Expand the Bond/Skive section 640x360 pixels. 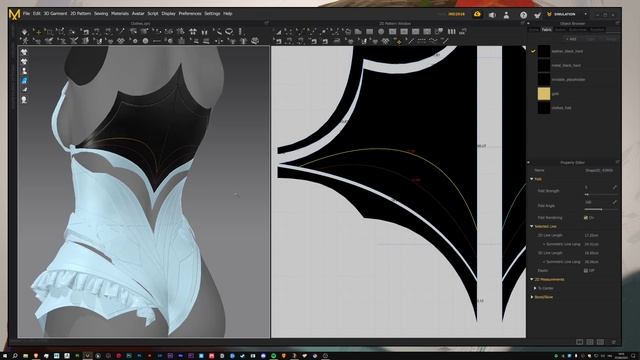point(532,297)
